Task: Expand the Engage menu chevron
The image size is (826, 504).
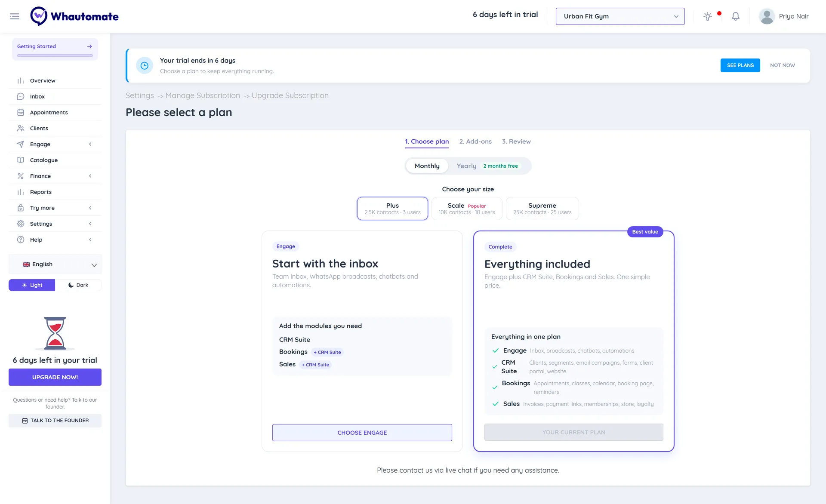Action: 90,144
